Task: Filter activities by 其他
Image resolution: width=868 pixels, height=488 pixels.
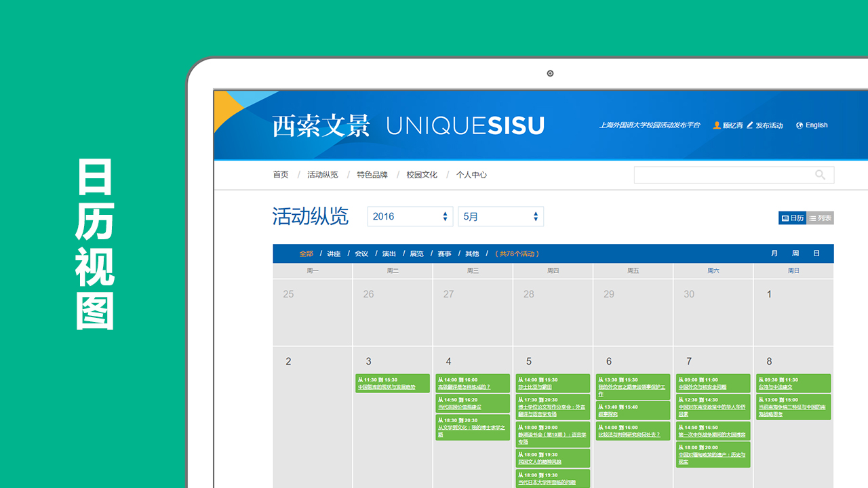Action: coord(472,253)
